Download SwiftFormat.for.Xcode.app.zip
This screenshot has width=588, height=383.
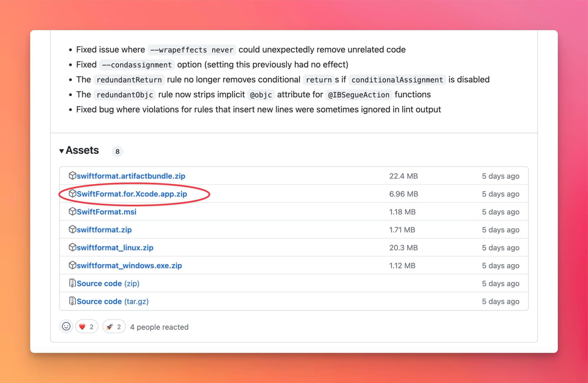[132, 194]
